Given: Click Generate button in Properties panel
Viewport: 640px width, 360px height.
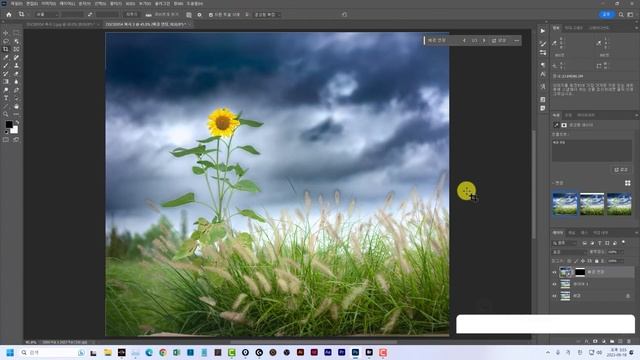Looking at the screenshot, I should tap(621, 169).
